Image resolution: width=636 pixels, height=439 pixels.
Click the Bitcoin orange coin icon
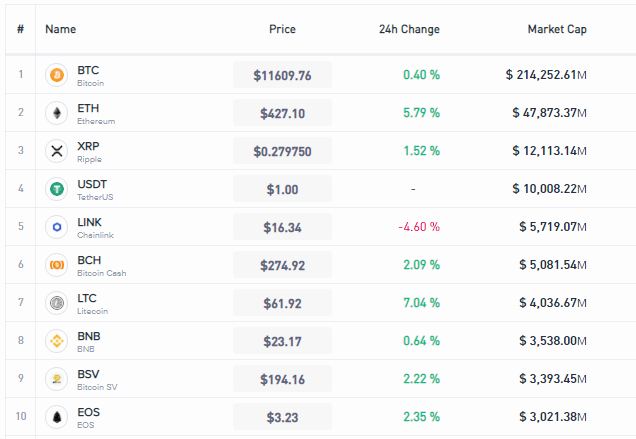[x=57, y=75]
